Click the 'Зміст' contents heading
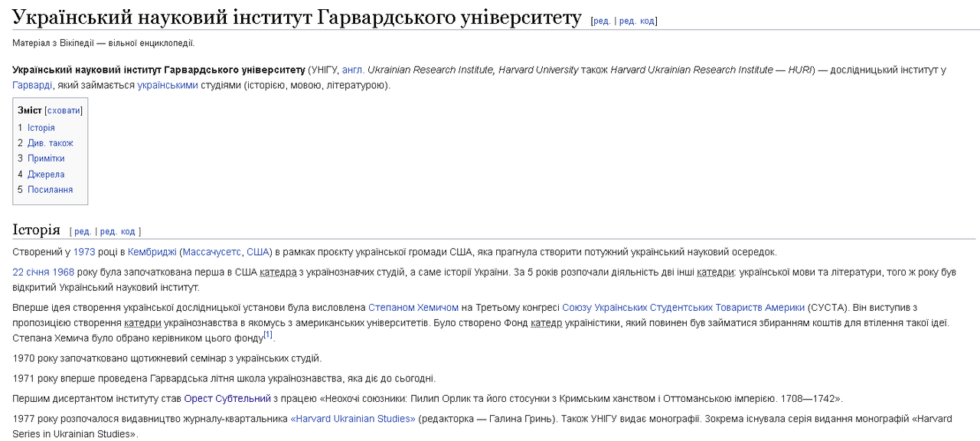Screen dimensions: 980x441 point(30,110)
